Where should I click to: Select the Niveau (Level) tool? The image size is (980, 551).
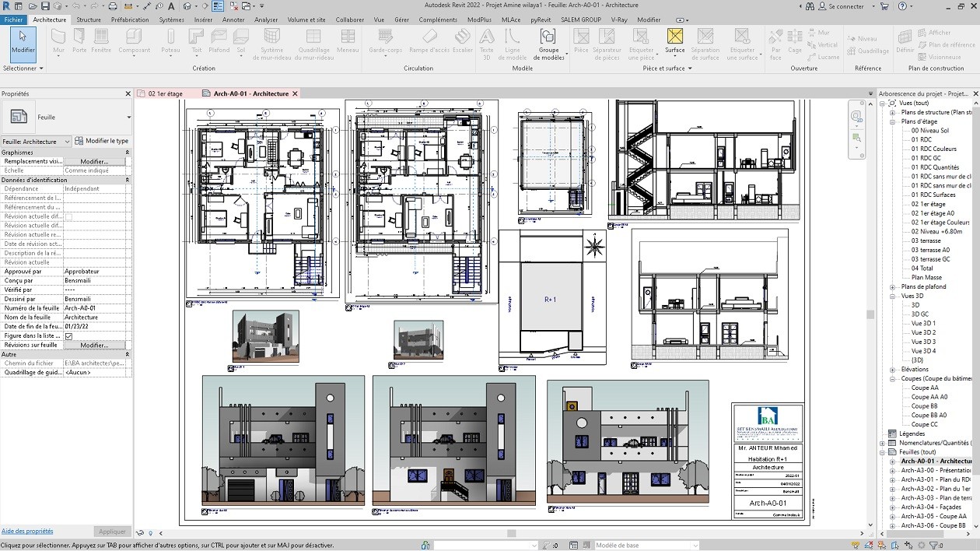866,37
